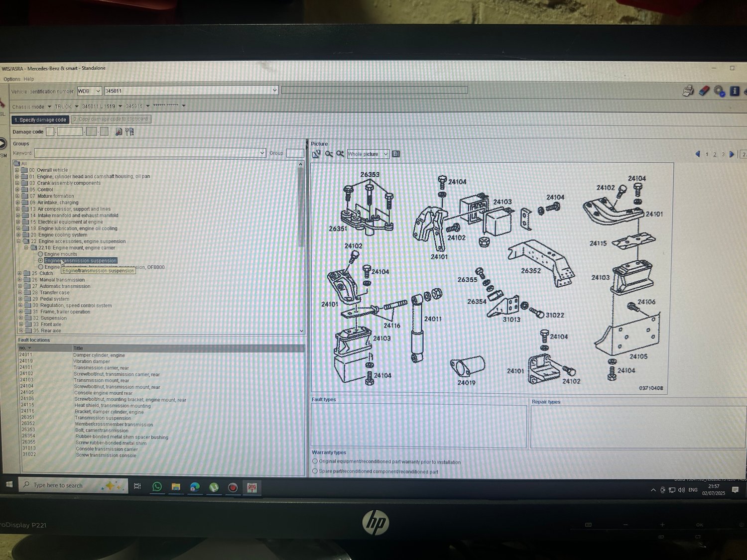Zoom out the parts picture
Screen dimensions: 747x560
coord(329,154)
